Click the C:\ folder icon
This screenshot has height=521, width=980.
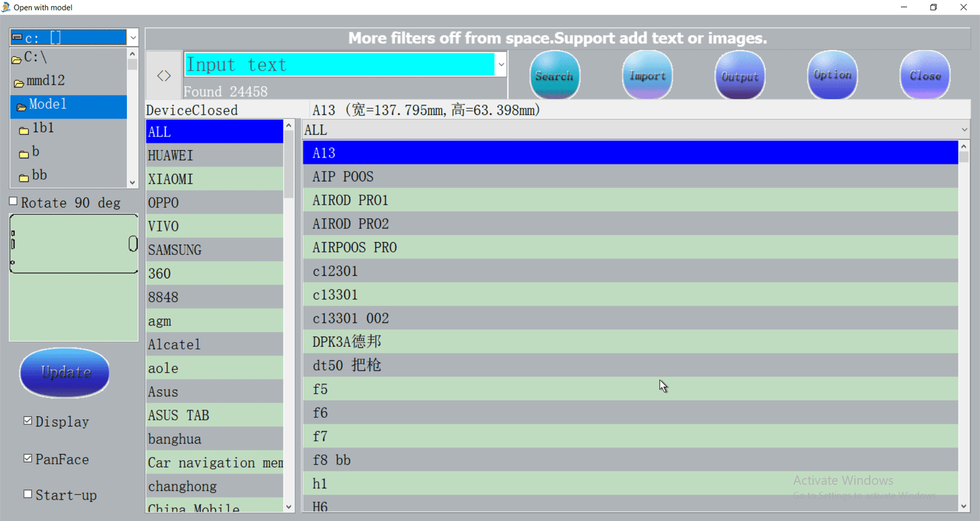(x=17, y=59)
